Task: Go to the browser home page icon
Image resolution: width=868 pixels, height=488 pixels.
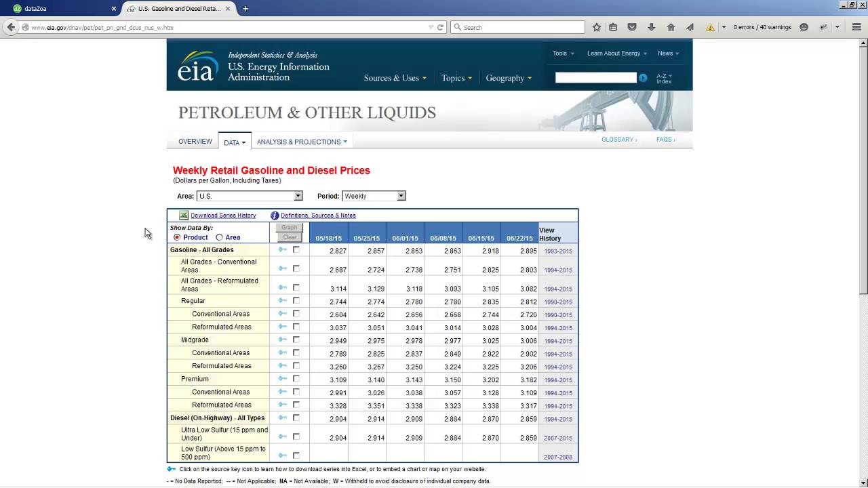Action: point(671,27)
